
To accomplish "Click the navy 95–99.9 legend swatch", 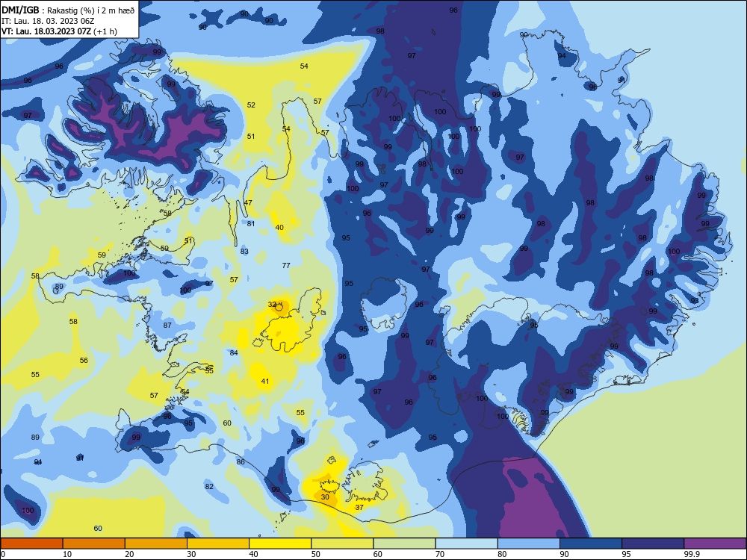I will pyautogui.click(x=653, y=544).
